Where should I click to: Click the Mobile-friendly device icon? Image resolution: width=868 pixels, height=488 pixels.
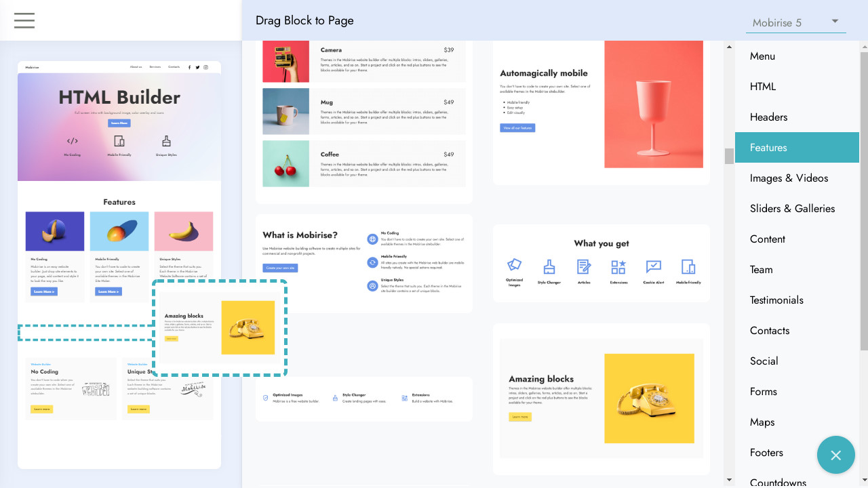688,266
